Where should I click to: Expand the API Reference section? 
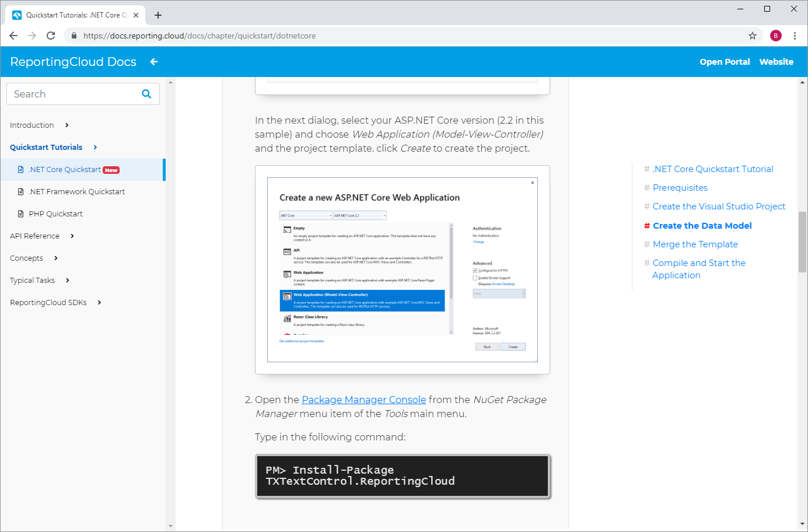pos(72,236)
